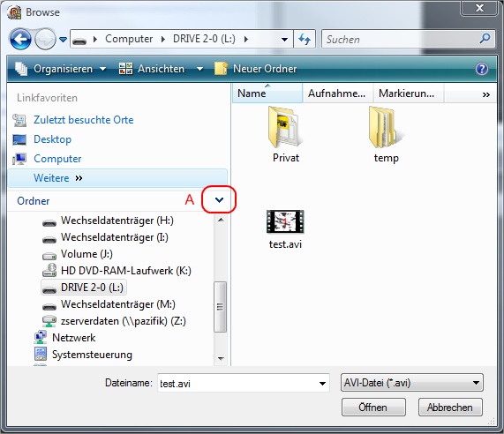Click the Abbrechen button
Viewport: 504px width, 434px height.
(450, 408)
